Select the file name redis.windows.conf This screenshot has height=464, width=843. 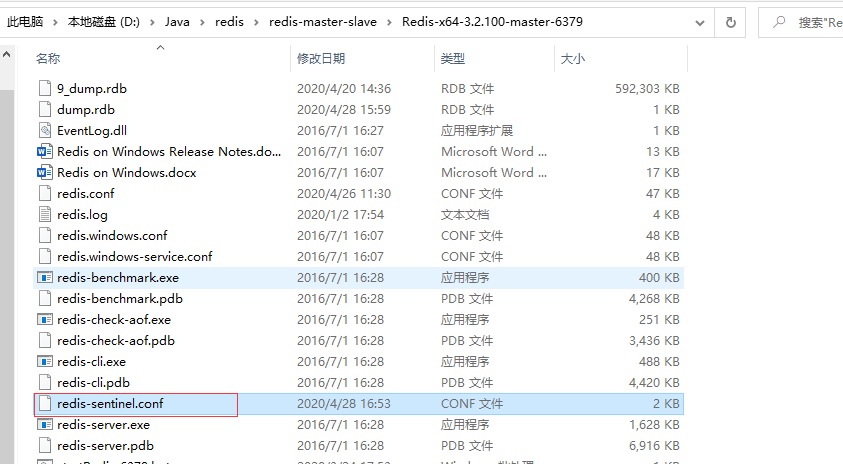click(x=112, y=235)
